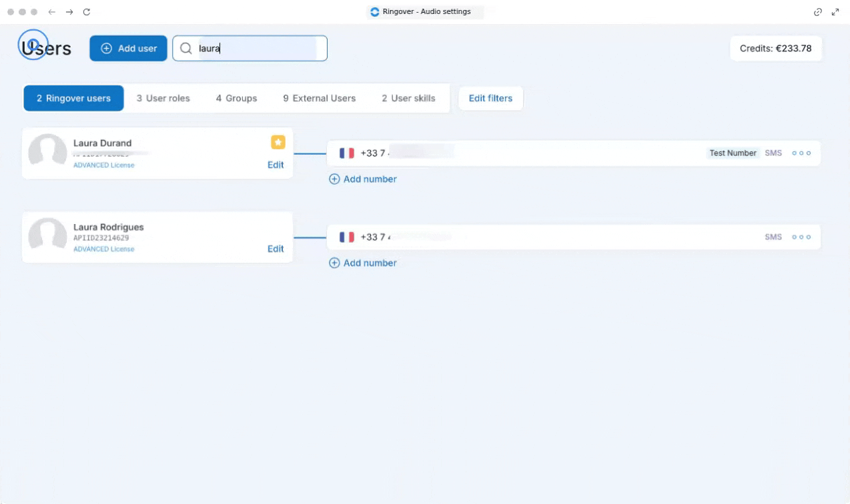
Task: Edit Laura Durand's user profile
Action: (276, 165)
